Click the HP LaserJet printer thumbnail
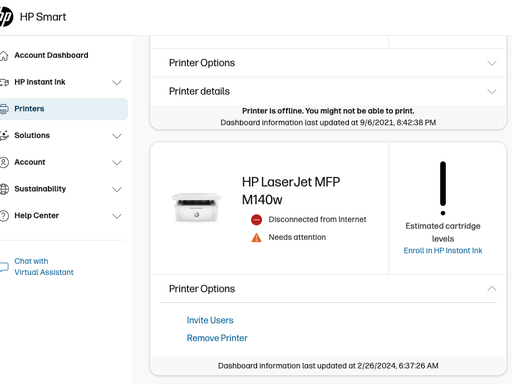Viewport: 512px width, 384px height. click(196, 207)
